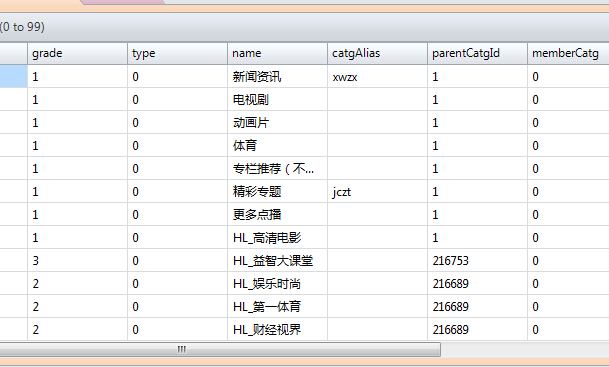Select the name cell HL_第一体育
609x367 pixels.
[x=277, y=306]
